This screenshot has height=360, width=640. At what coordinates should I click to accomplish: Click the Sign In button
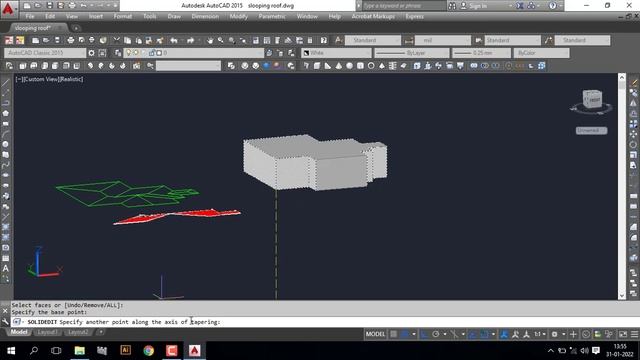click(474, 6)
